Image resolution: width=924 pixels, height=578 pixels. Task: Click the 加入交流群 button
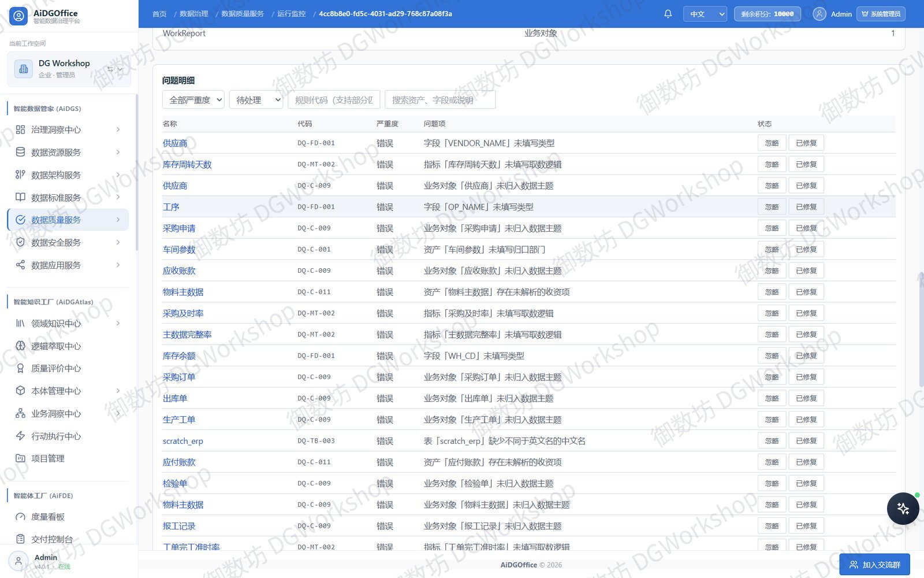874,565
